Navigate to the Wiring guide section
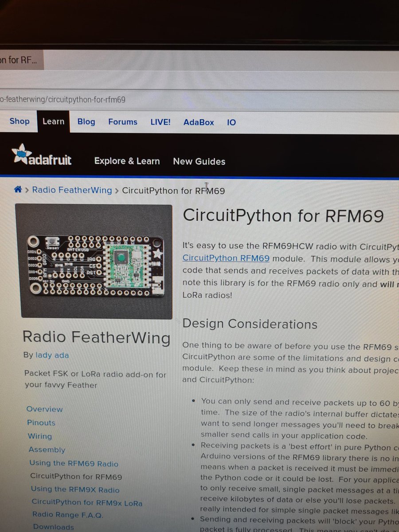399x532 pixels. click(39, 436)
